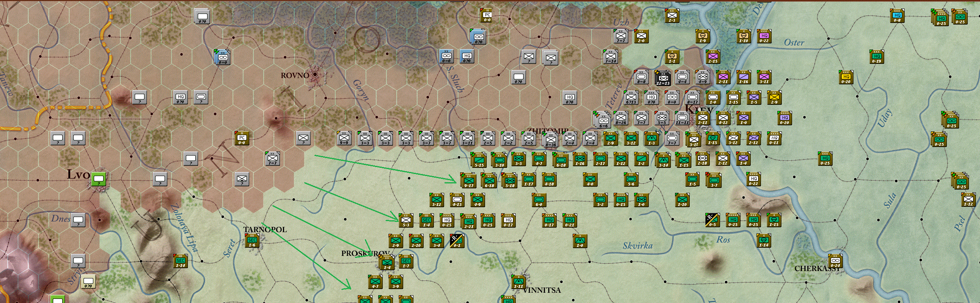The height and width of the screenshot is (303, 980).
Task: Click the gray armor counter labeled 11=11
Action: coord(682,118)
